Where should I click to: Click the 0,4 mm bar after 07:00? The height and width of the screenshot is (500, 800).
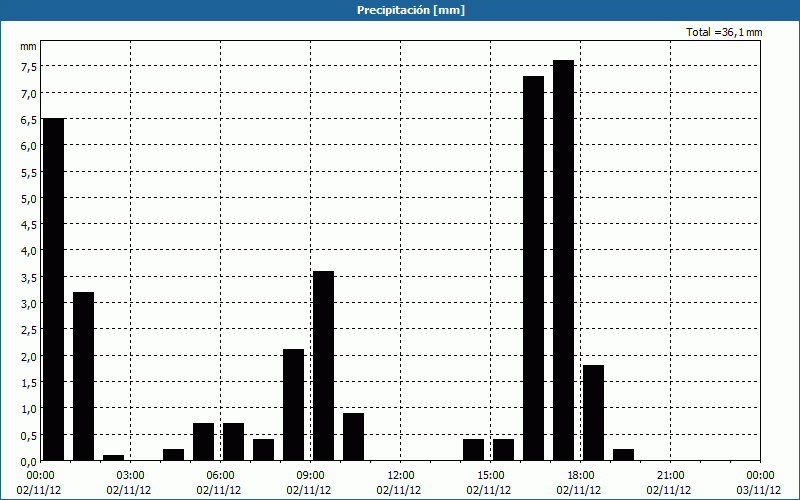pyautogui.click(x=263, y=450)
